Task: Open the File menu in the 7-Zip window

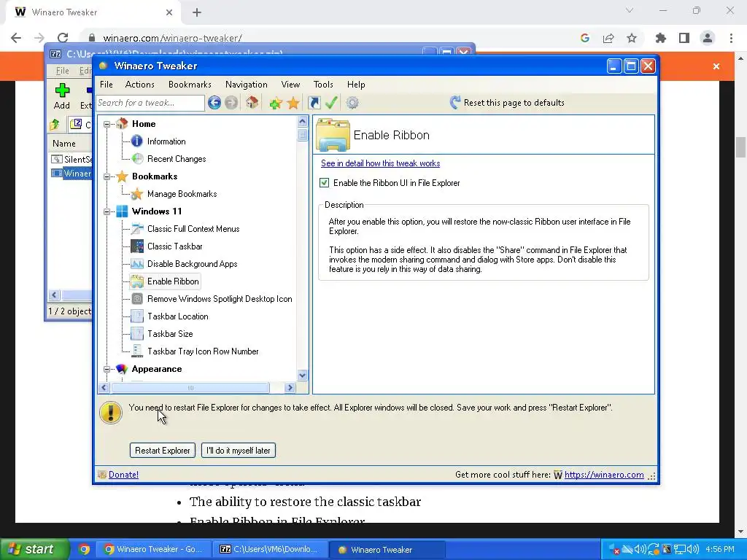Action: (63, 71)
